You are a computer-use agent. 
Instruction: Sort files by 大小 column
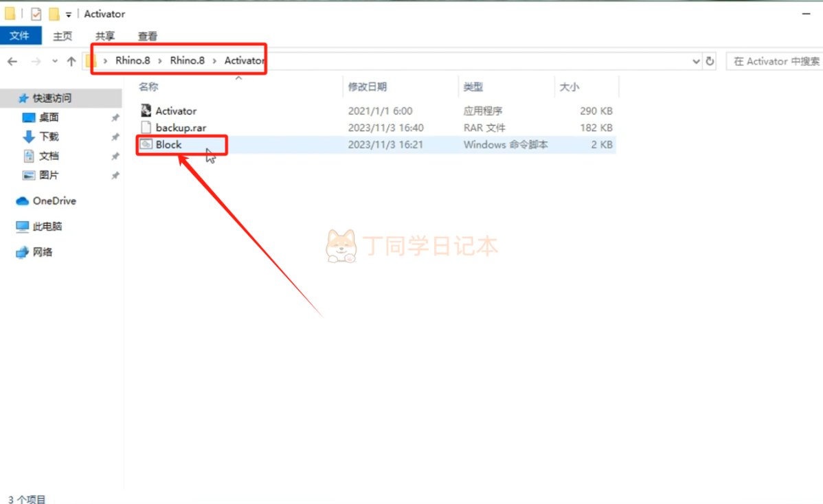(570, 87)
